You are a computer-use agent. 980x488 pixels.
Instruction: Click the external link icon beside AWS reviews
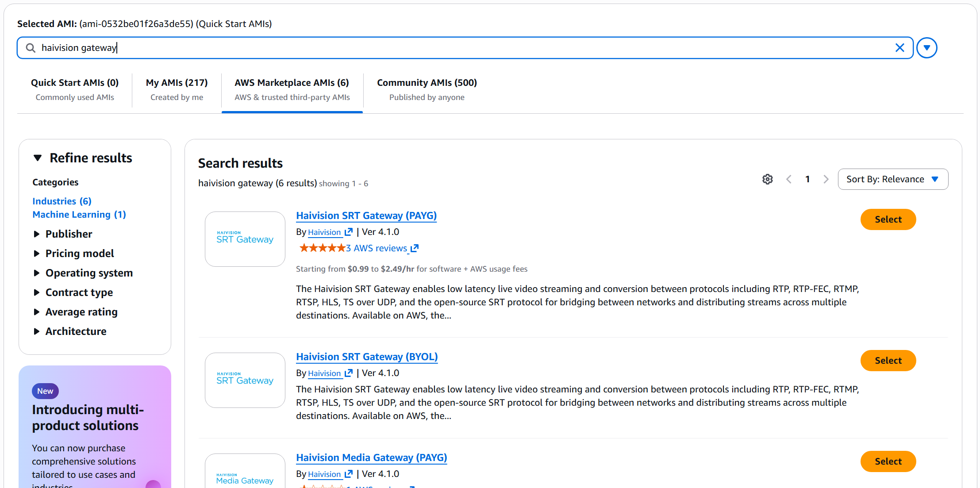click(414, 248)
